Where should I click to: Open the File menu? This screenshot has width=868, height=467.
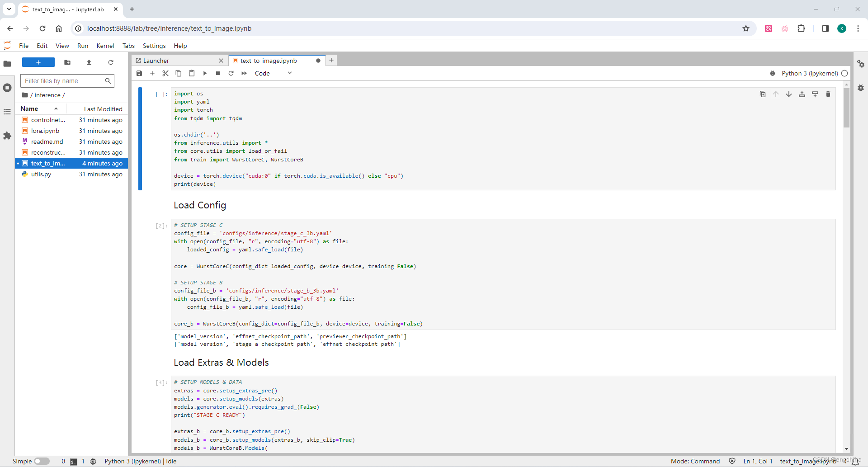point(24,46)
